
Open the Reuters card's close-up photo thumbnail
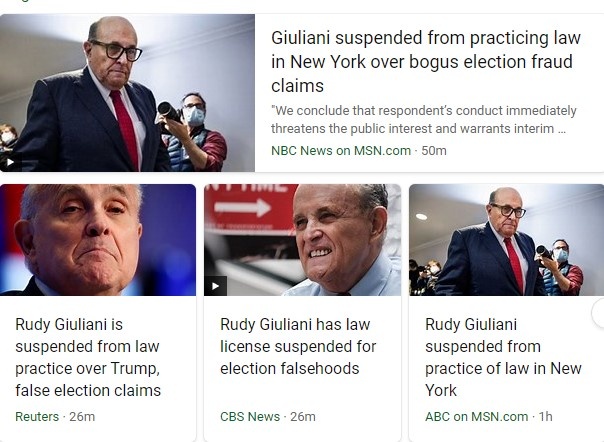pyautogui.click(x=98, y=240)
